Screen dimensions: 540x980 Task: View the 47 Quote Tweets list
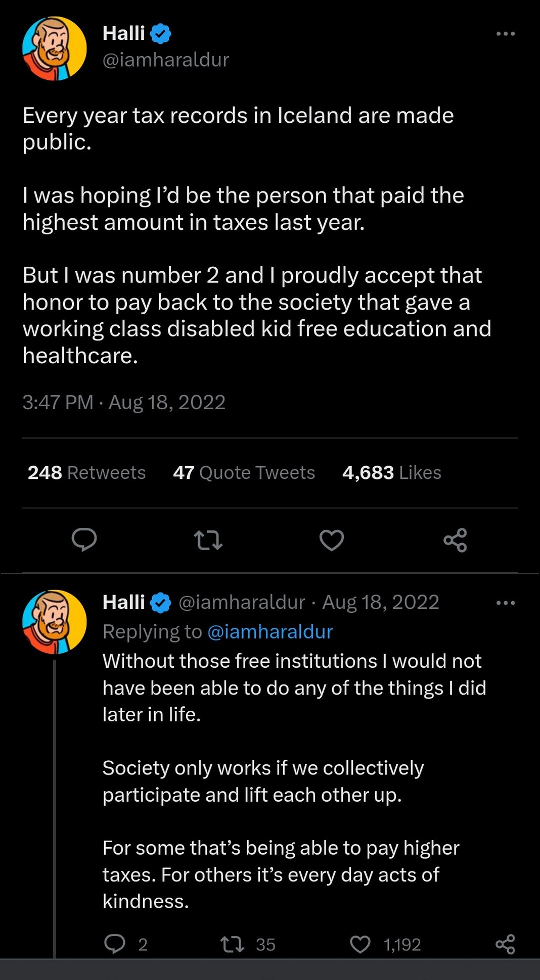(244, 472)
